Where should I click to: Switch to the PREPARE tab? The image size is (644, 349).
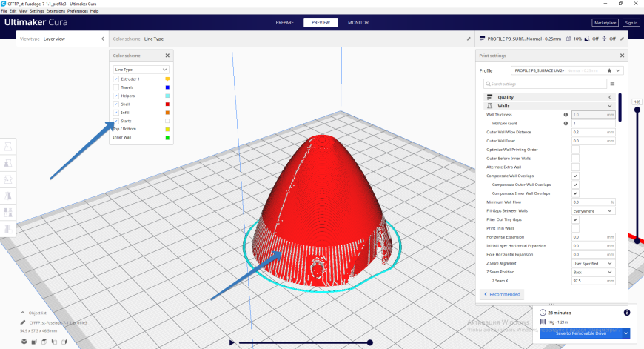click(285, 23)
